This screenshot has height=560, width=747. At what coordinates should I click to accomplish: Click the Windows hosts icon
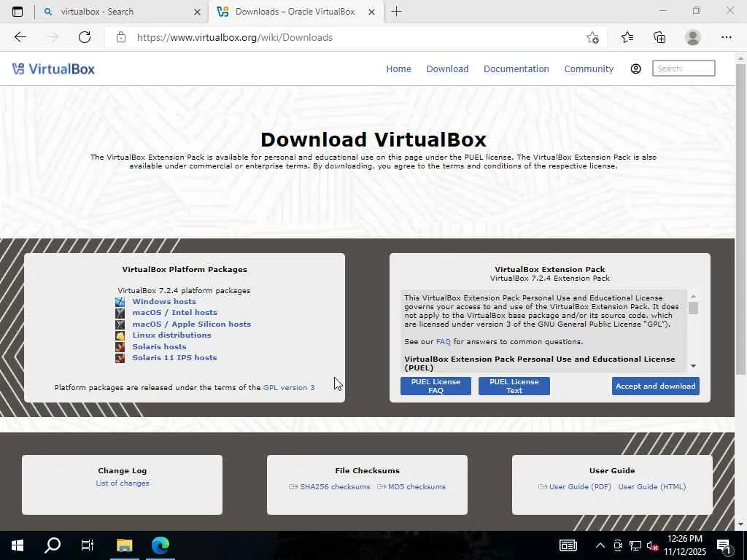(x=120, y=301)
